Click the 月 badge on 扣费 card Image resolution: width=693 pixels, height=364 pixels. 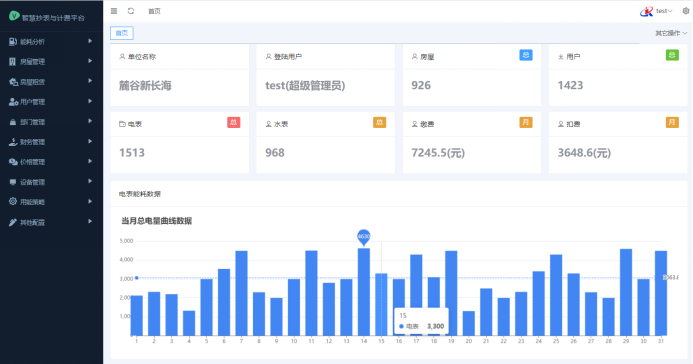pyautogui.click(x=672, y=122)
